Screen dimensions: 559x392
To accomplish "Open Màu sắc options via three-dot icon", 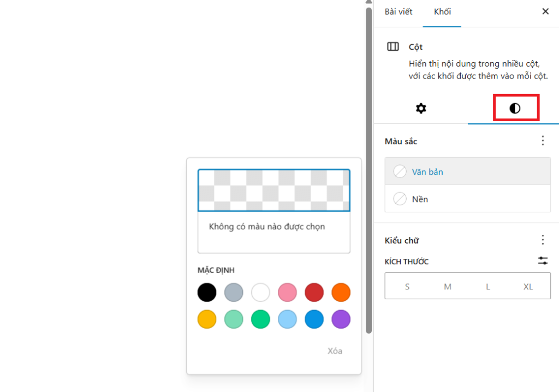I will (x=543, y=141).
